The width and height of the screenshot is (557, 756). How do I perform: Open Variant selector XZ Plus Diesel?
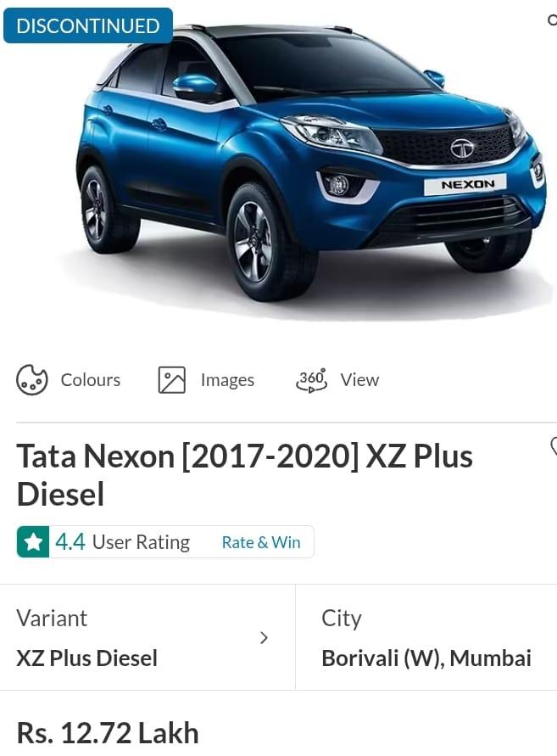tap(86, 658)
